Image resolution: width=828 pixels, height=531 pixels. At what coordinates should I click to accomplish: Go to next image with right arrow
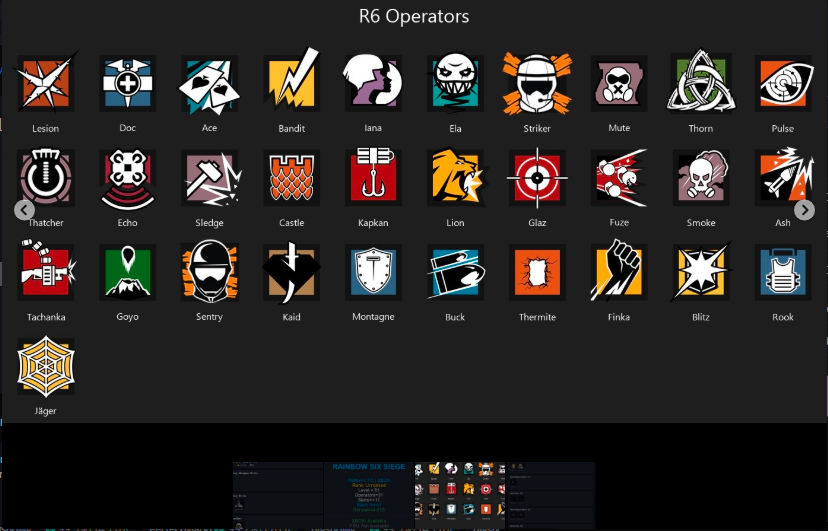click(x=804, y=210)
